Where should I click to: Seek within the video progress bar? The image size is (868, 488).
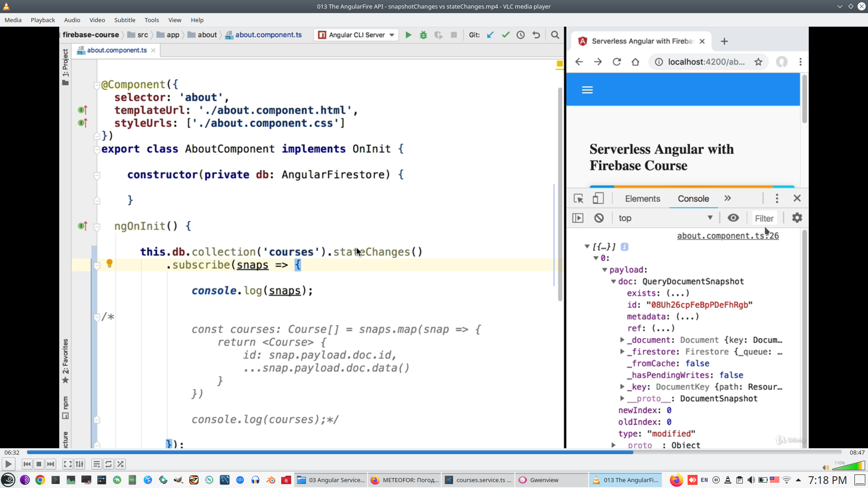tap(434, 452)
